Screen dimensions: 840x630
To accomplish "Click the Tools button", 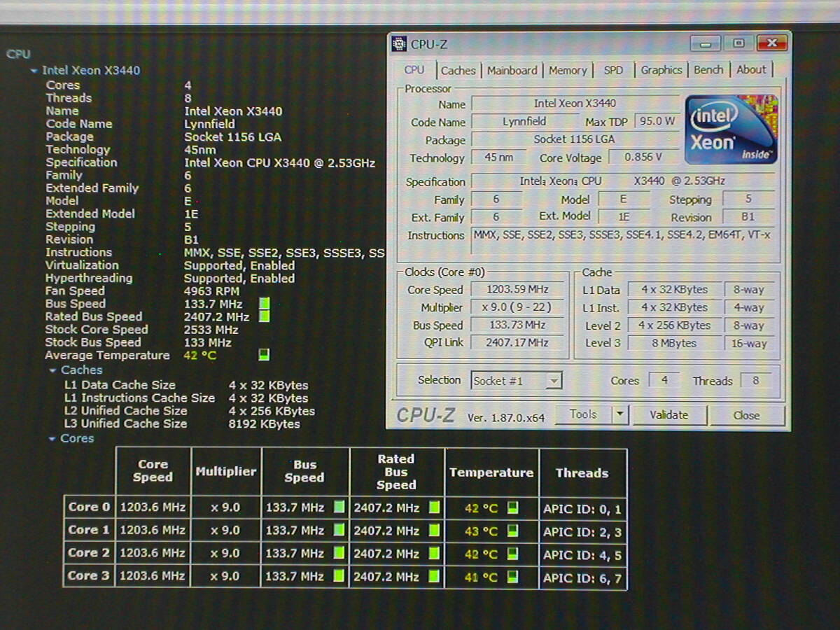I will (583, 414).
